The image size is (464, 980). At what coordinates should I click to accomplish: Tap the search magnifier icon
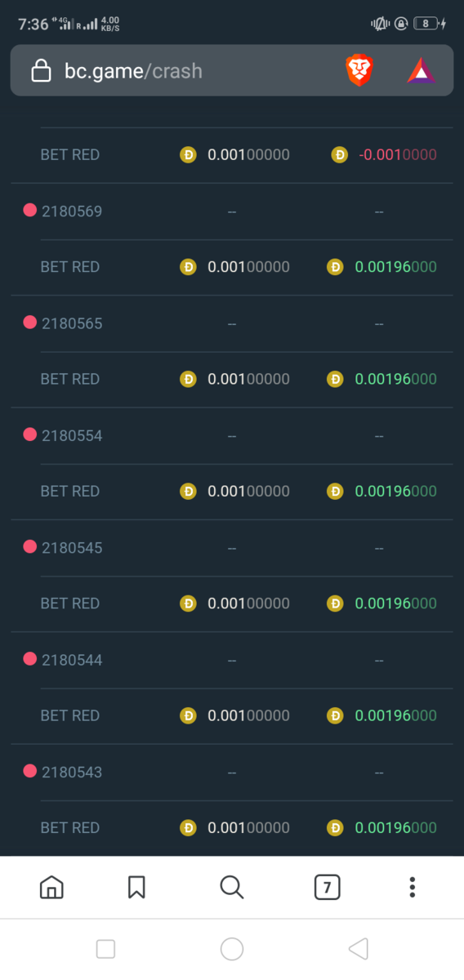(232, 887)
